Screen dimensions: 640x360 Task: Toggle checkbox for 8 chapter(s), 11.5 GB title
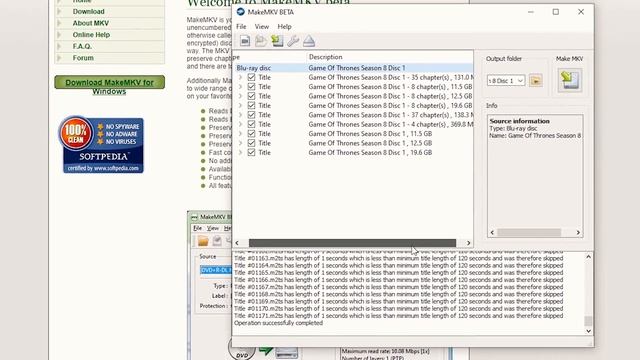[251, 87]
